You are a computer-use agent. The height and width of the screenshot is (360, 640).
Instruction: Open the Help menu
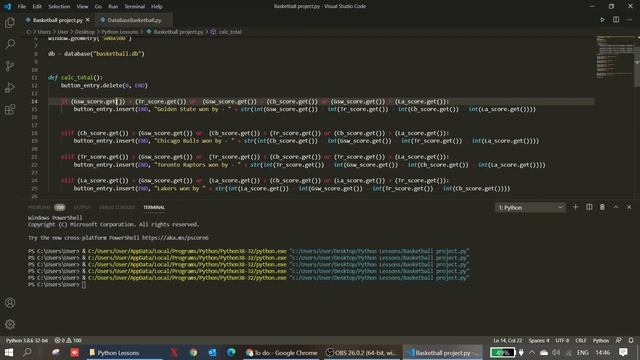(157, 6)
